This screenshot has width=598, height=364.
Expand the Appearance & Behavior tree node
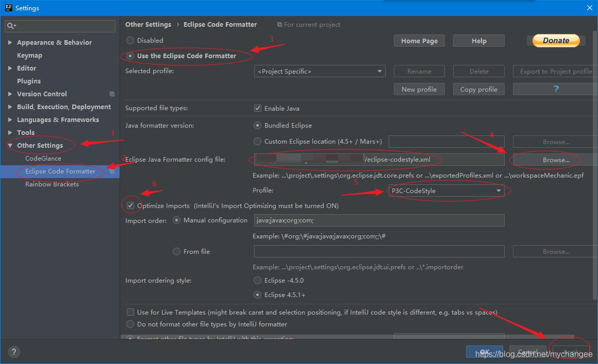pos(10,43)
